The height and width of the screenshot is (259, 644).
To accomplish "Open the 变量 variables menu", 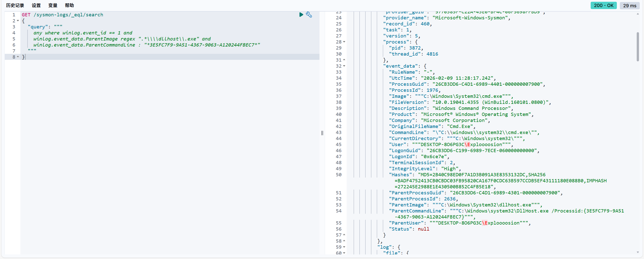I will click(x=53, y=6).
